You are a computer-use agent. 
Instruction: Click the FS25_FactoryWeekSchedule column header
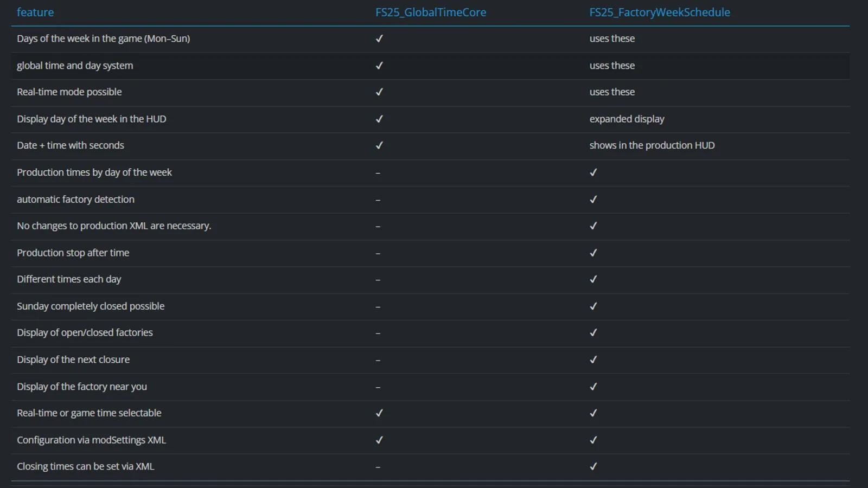(x=660, y=12)
